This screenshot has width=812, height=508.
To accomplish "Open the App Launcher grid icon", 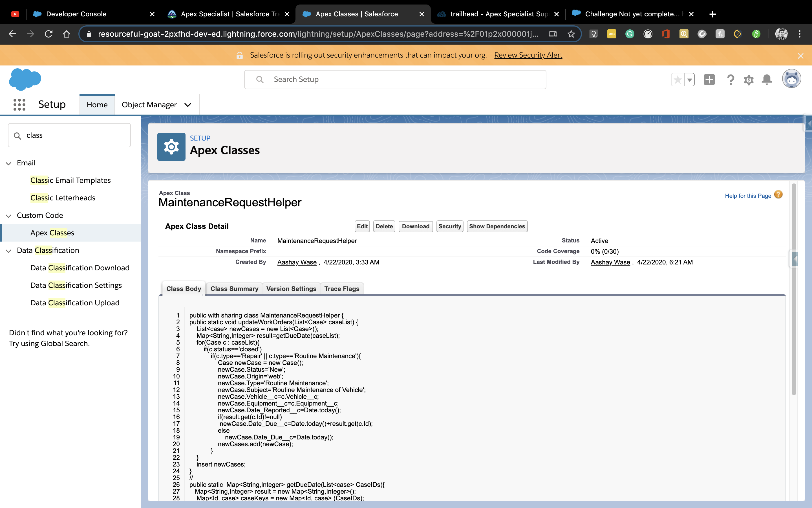I will [x=19, y=104].
